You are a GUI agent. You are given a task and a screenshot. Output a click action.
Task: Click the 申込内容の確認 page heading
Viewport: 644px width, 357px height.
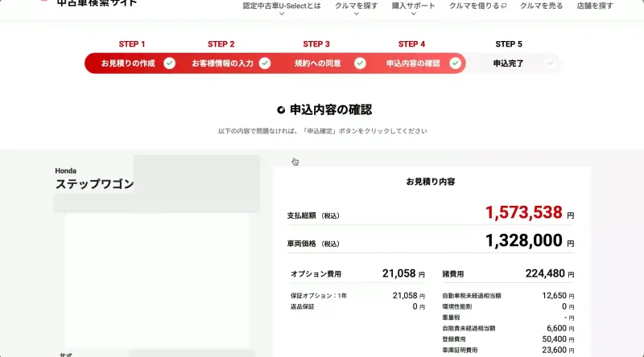331,109
